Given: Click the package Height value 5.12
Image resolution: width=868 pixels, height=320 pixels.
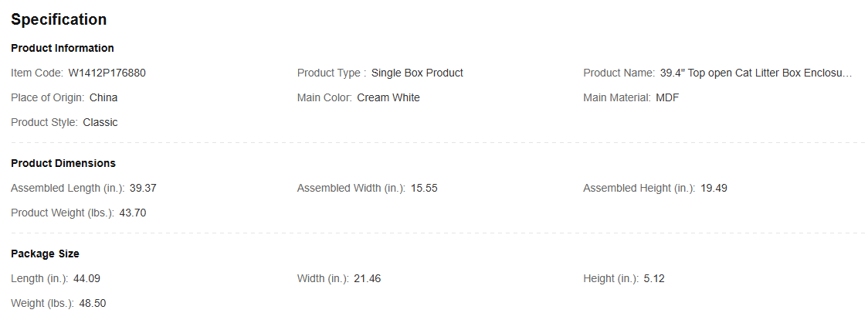Looking at the screenshot, I should coord(654,278).
